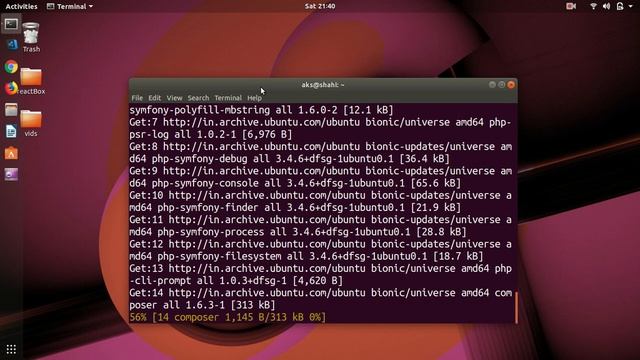Open the Terminal menu in the menu bar
640x360 pixels.
point(228,98)
